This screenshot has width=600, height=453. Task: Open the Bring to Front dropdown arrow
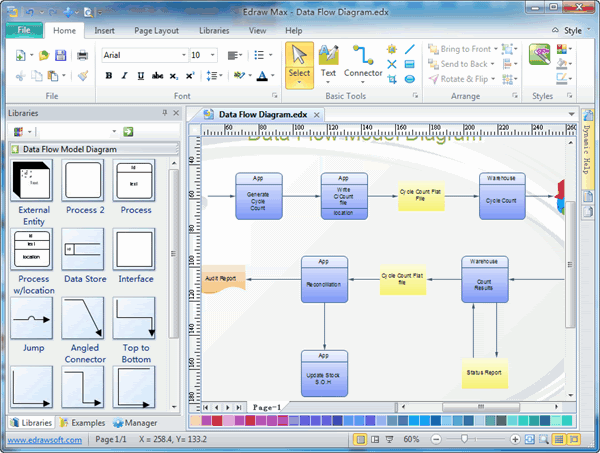tap(496, 49)
